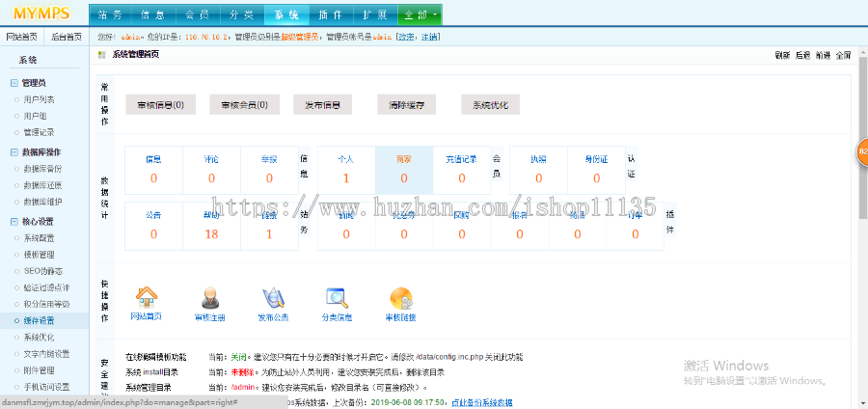Screen dimensions: 868x409
Task: Go to 网站首页 tab under logo
Action: click(22, 37)
